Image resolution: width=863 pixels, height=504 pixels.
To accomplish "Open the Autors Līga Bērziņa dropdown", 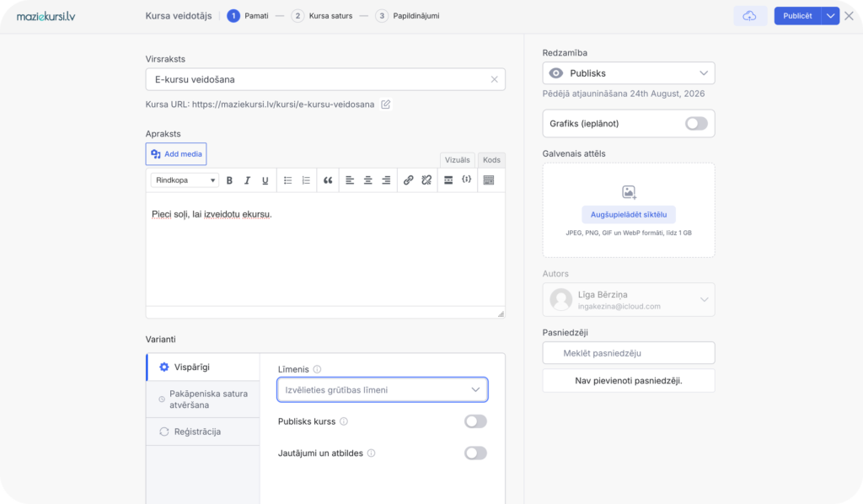I will coord(629,300).
